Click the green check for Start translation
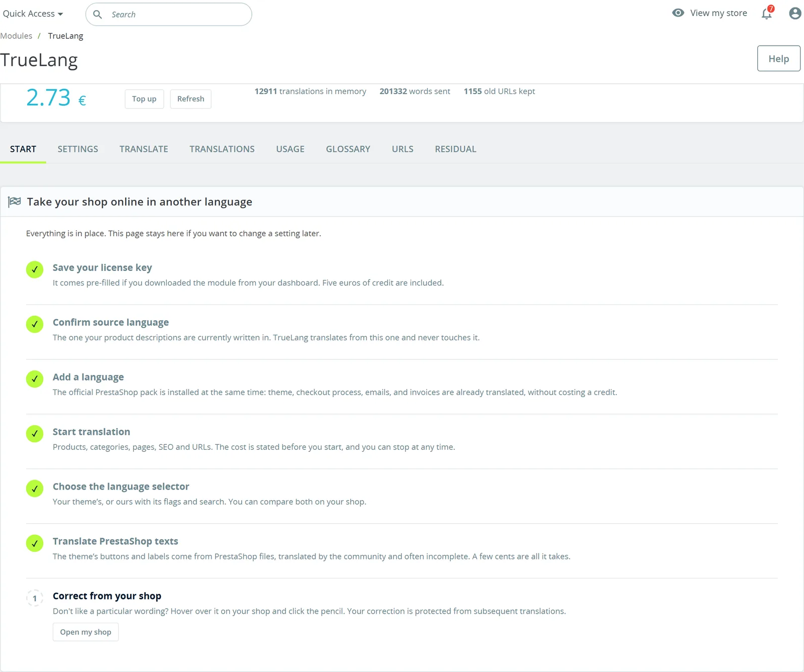The width and height of the screenshot is (804, 672). 35,434
